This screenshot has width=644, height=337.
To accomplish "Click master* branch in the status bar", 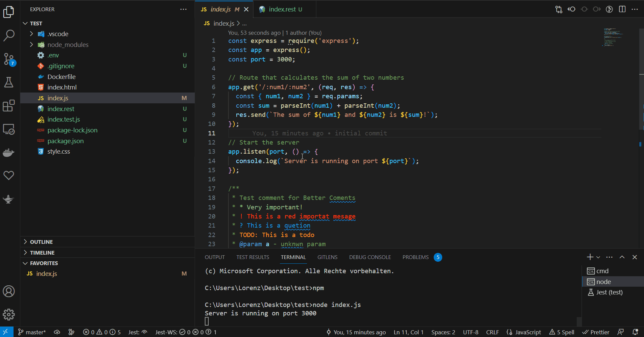I will pos(32,332).
